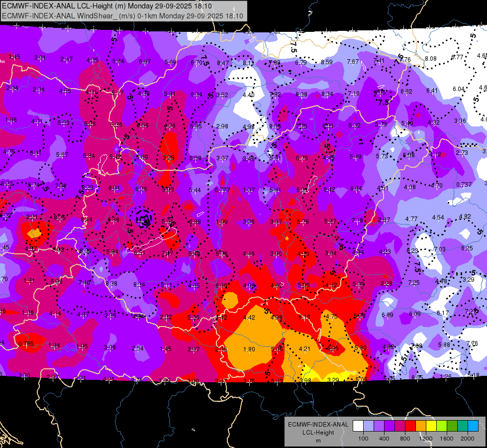Screen dimensions: 487x448
Task: Pick the grid value '4.54'
Action: click(438, 218)
